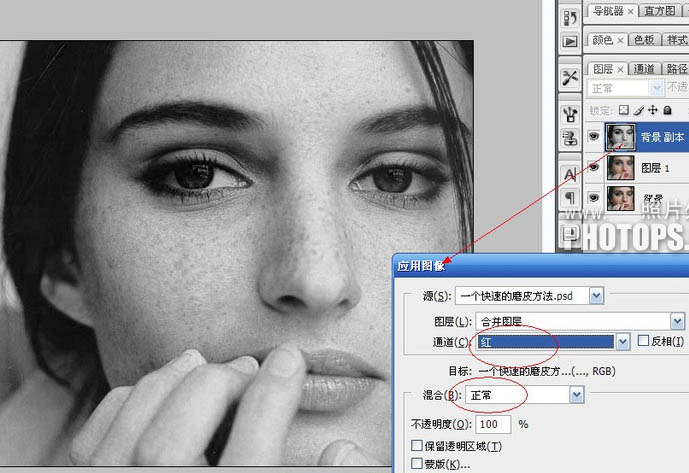The width and height of the screenshot is (689, 473).
Task: Switch to the 直方图 tab
Action: pos(660,11)
